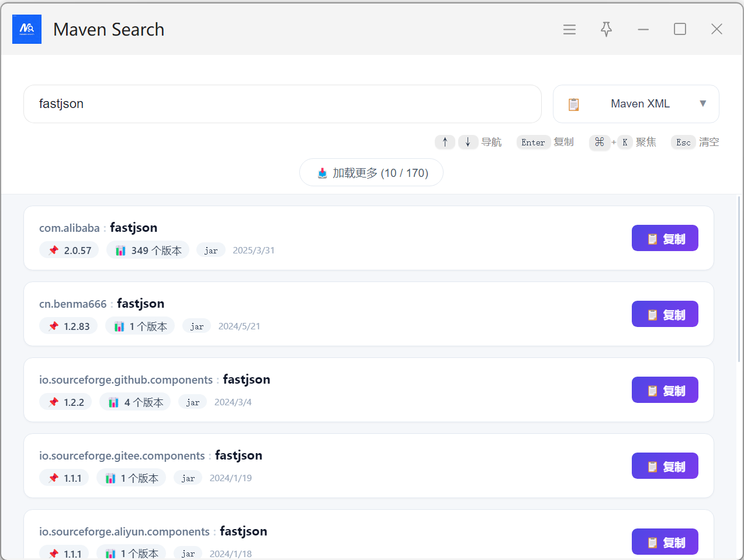Click the Enter key hint for copy
This screenshot has width=744, height=560.
533,142
